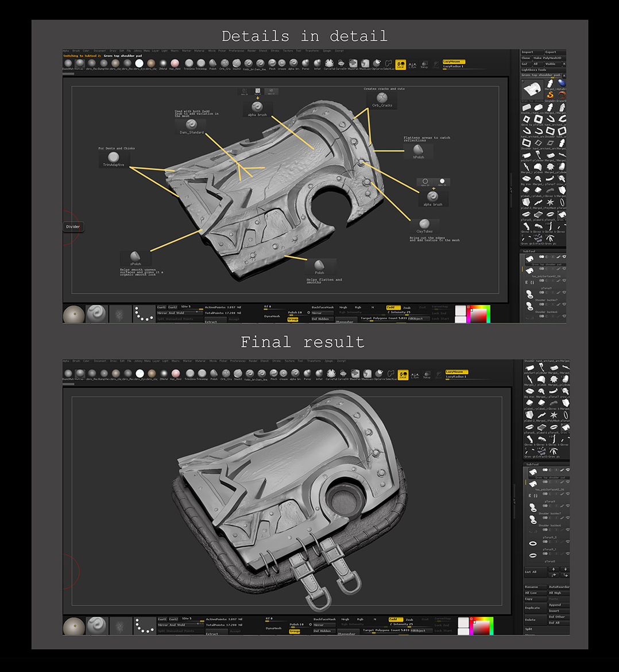Toggle pTorus9_1 eye visibility in Final result

coord(567,542)
